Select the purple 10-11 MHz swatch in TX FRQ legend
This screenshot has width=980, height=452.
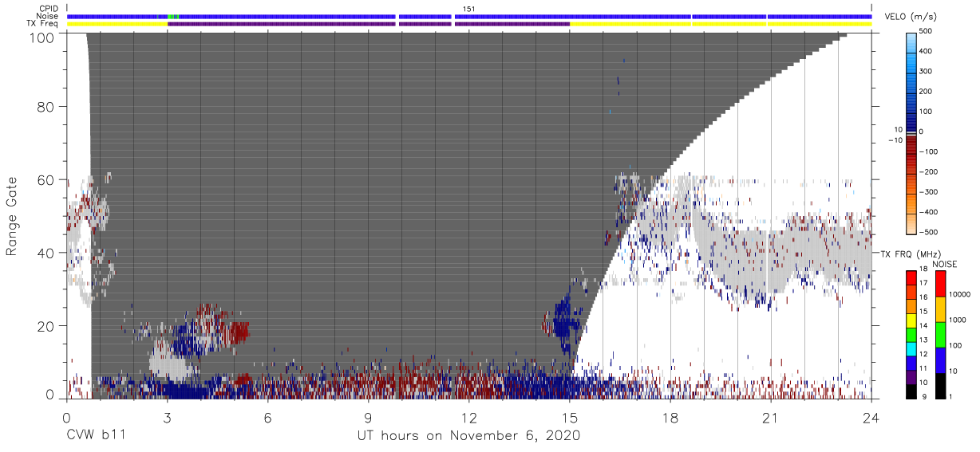911,376
